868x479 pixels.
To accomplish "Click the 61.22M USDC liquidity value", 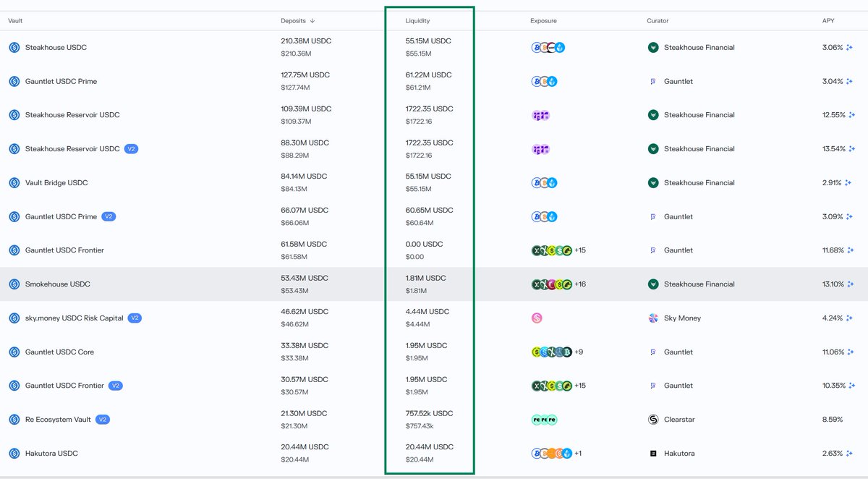I will click(428, 75).
